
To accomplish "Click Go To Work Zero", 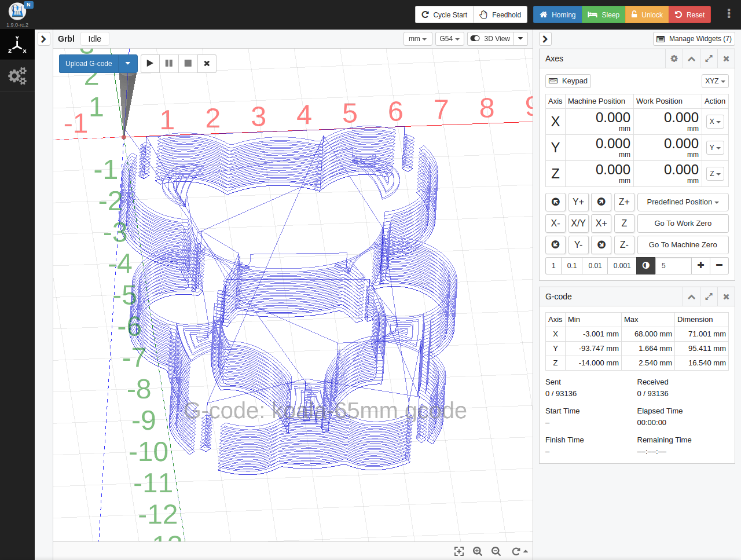I will 683,224.
